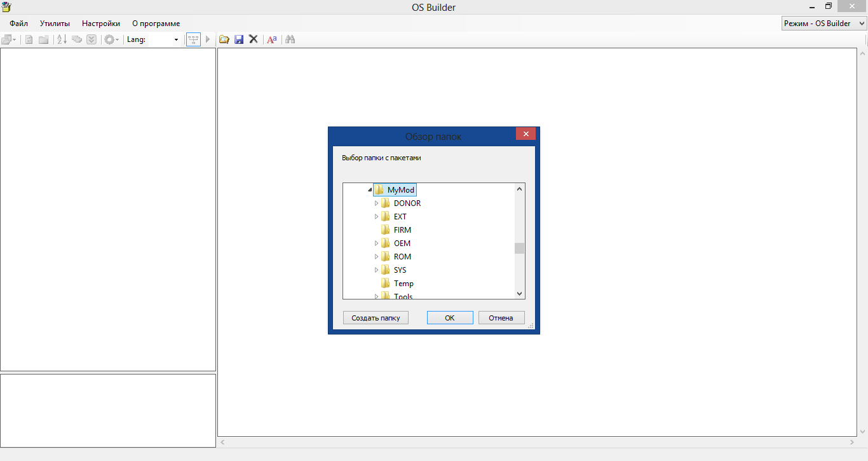
Task: Open the gear icon dropdown arrow
Action: pos(117,39)
